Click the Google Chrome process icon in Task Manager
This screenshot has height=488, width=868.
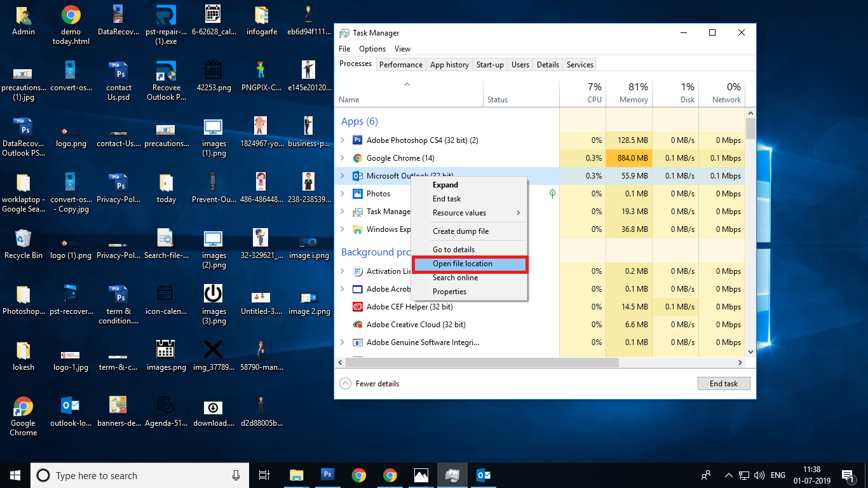[357, 158]
